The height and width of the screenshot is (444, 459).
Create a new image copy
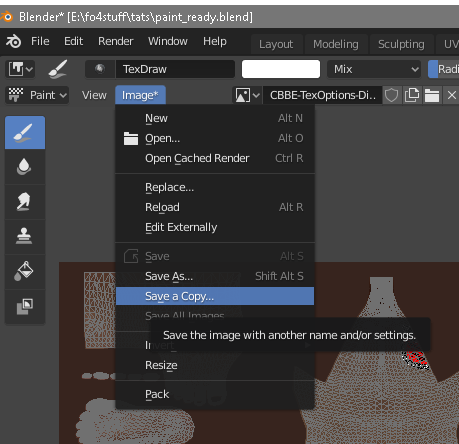click(x=412, y=95)
